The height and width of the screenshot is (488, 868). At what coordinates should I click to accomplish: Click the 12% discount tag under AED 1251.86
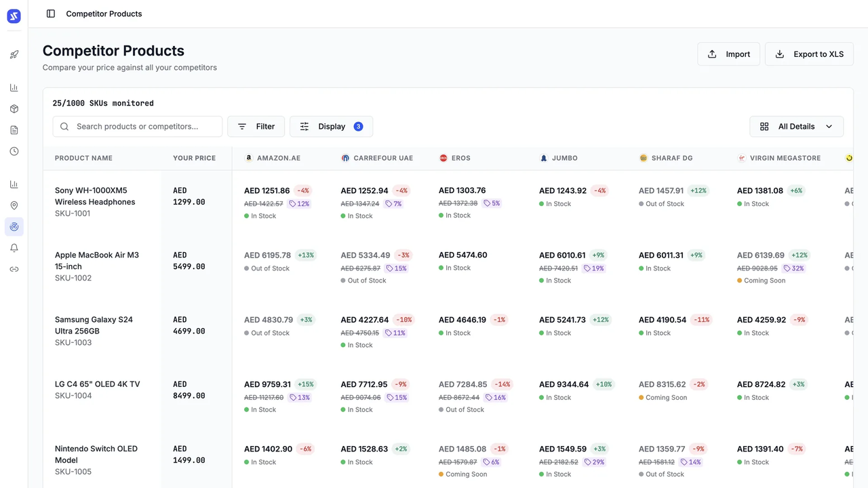click(x=299, y=203)
